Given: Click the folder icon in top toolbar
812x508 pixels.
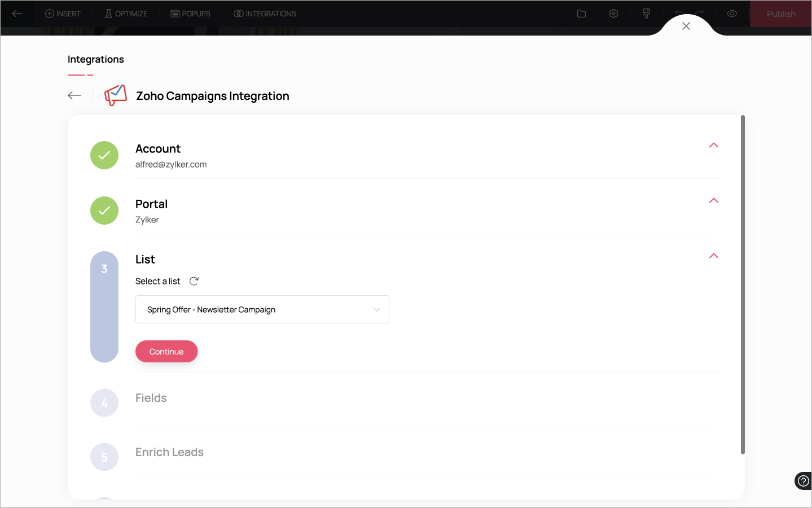Looking at the screenshot, I should pos(581,14).
